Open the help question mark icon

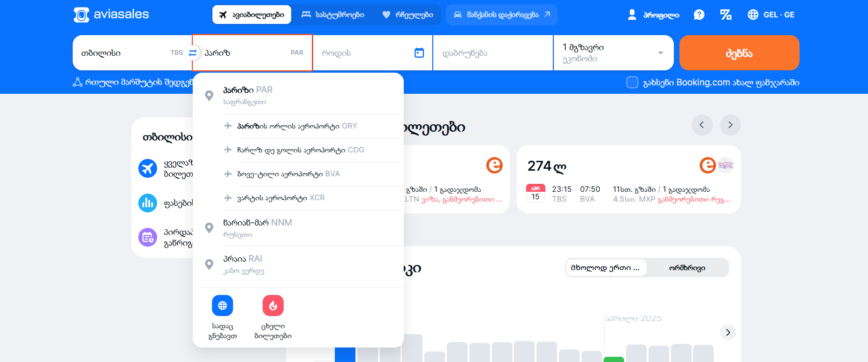pos(699,15)
